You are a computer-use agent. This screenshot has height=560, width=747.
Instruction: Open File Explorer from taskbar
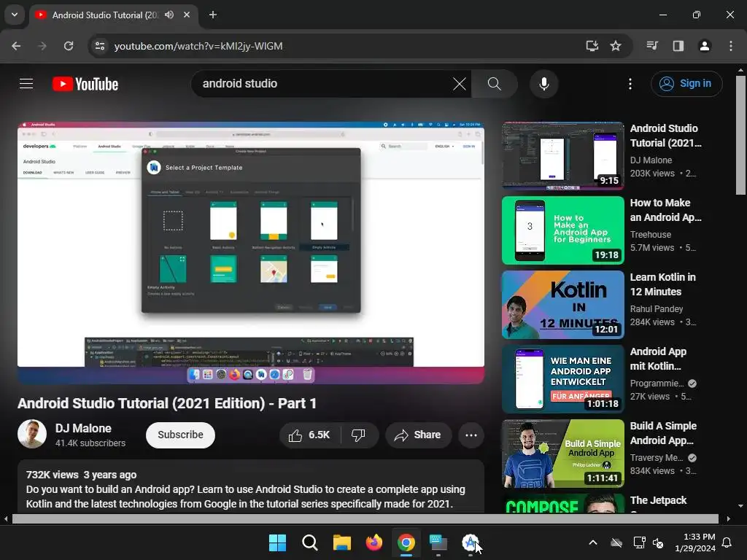click(x=342, y=542)
